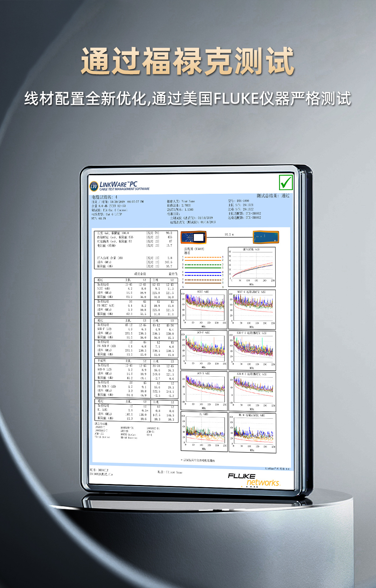Click the FLUKE subtitle text line

click(187, 99)
